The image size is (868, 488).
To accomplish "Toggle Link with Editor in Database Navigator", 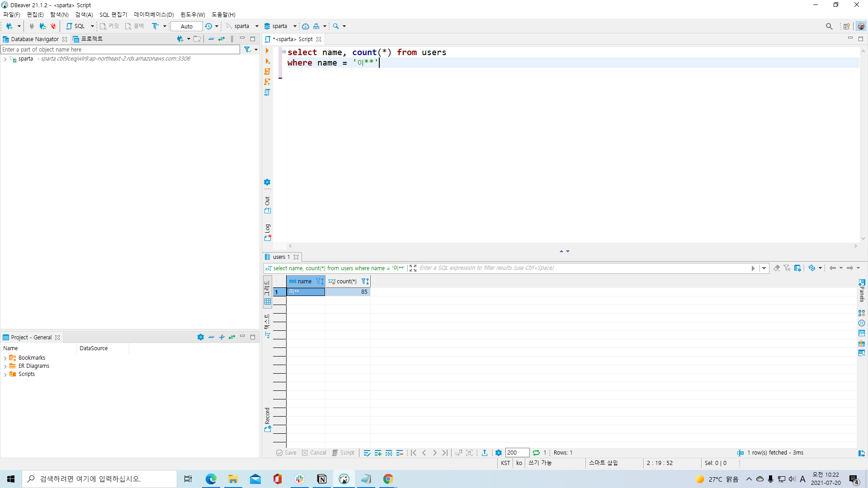I will [222, 39].
